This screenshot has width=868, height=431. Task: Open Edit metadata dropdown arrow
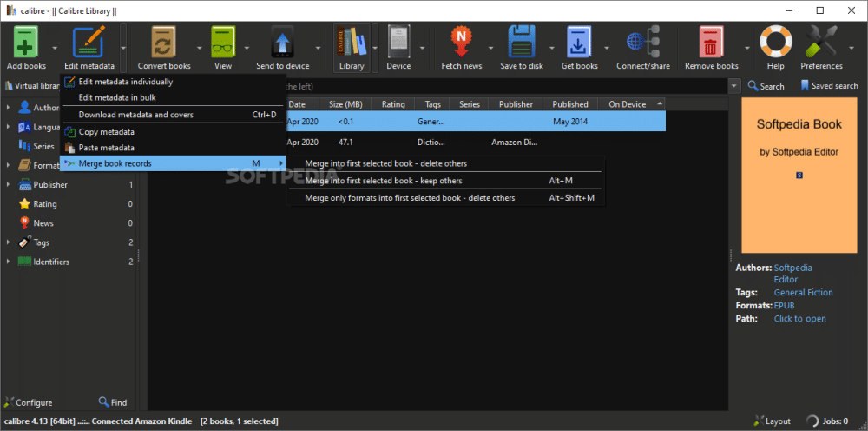click(x=123, y=48)
